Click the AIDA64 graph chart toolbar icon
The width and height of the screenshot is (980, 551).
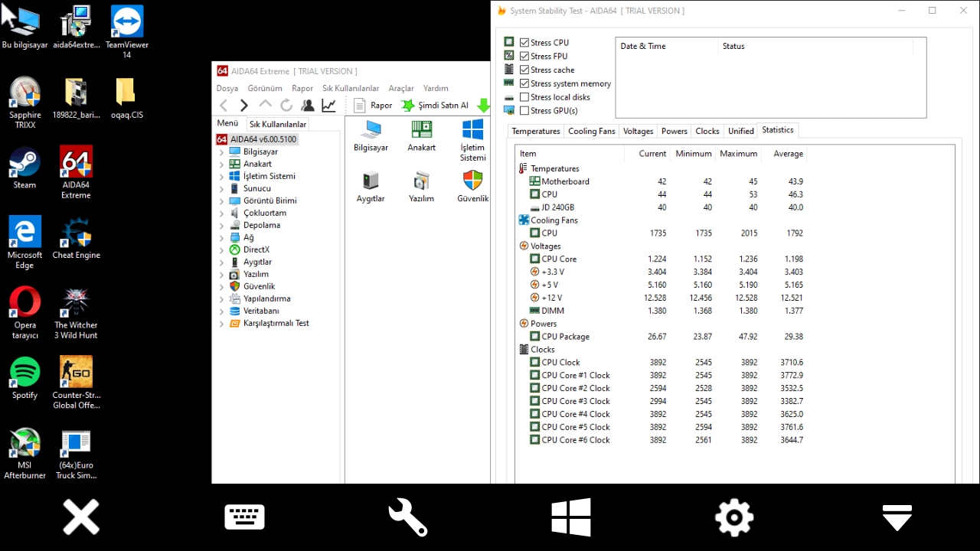pos(328,106)
